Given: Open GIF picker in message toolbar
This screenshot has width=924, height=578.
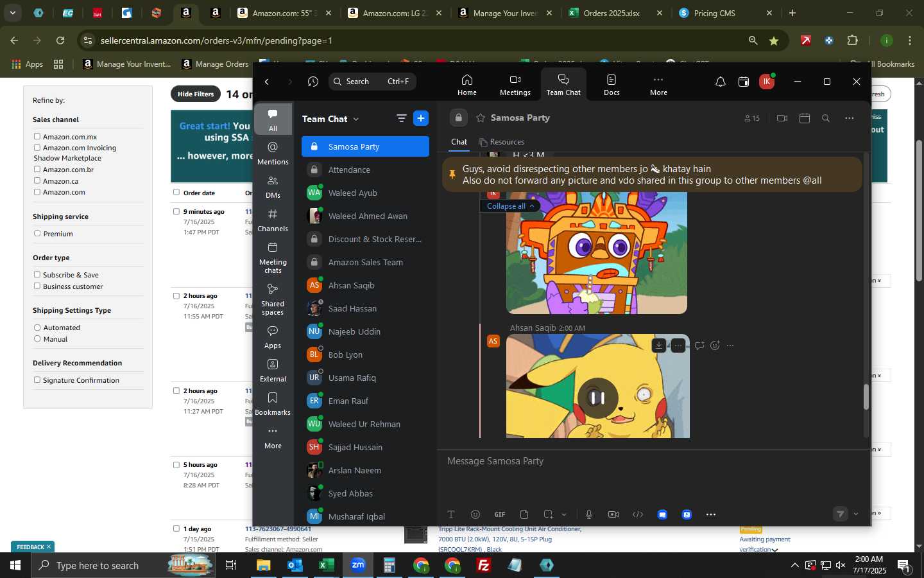Looking at the screenshot, I should (500, 514).
